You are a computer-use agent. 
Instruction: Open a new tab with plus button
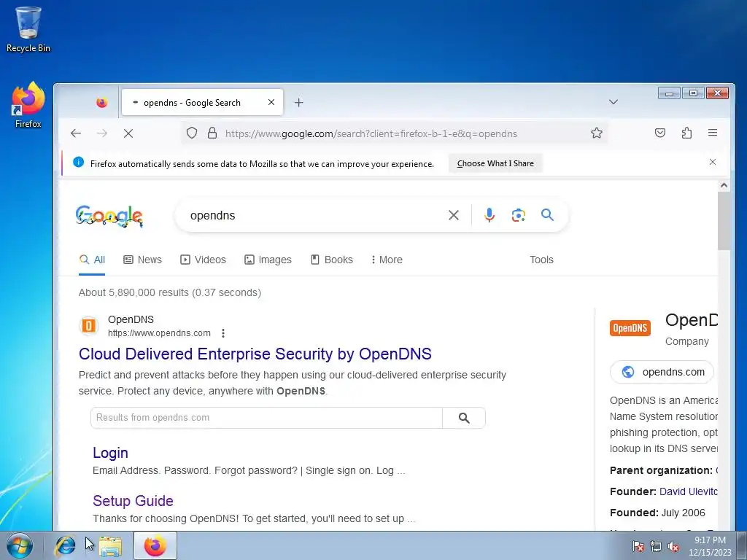coord(298,102)
